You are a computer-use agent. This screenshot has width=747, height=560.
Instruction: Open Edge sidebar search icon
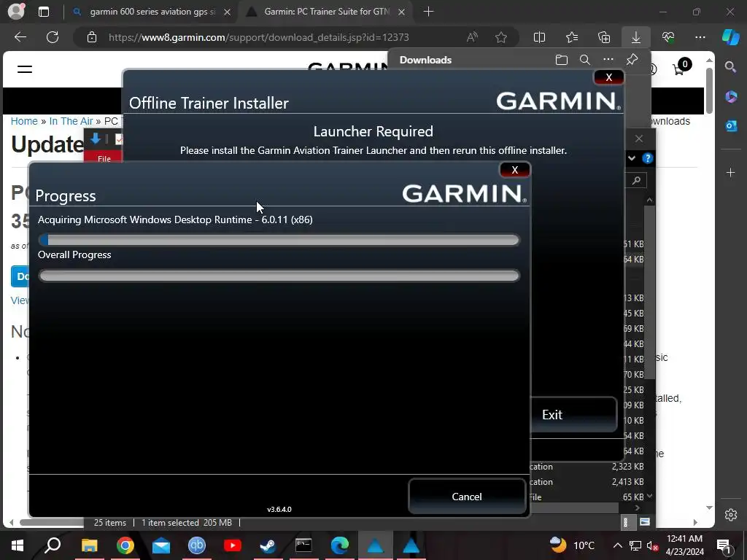731,67
